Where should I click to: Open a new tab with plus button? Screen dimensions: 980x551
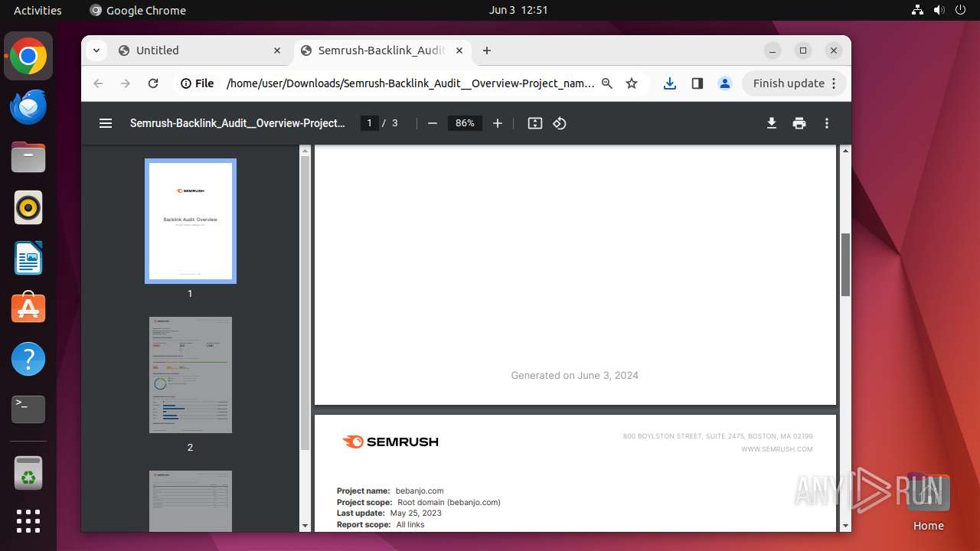487,51
